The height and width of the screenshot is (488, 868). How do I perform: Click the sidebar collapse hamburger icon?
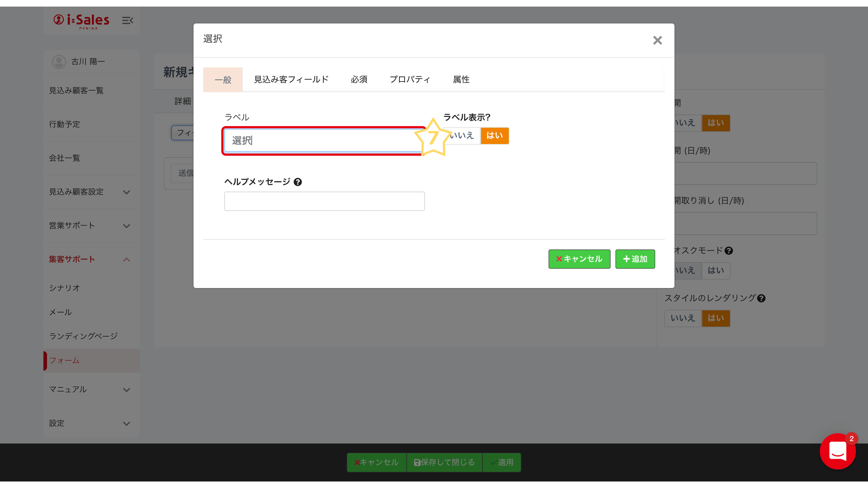[127, 20]
